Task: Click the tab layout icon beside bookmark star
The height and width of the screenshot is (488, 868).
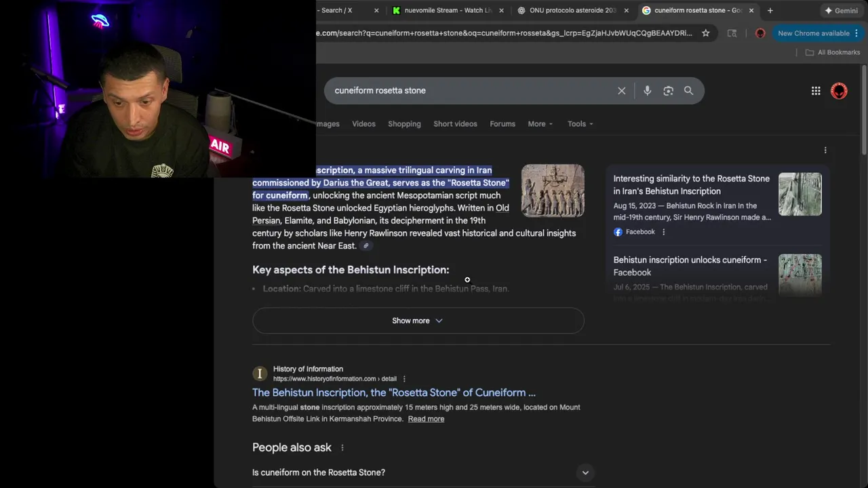Action: 732,33
